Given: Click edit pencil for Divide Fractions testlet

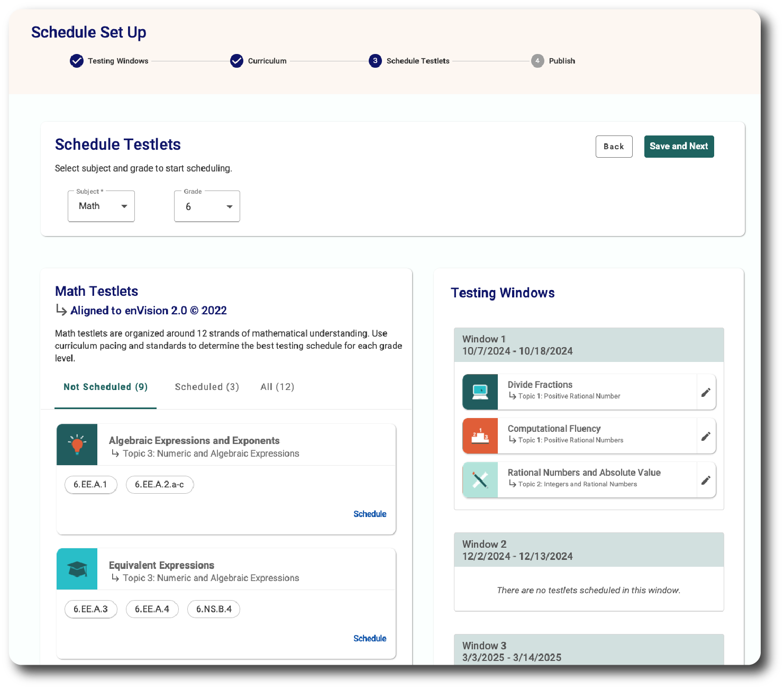Looking at the screenshot, I should pos(706,392).
